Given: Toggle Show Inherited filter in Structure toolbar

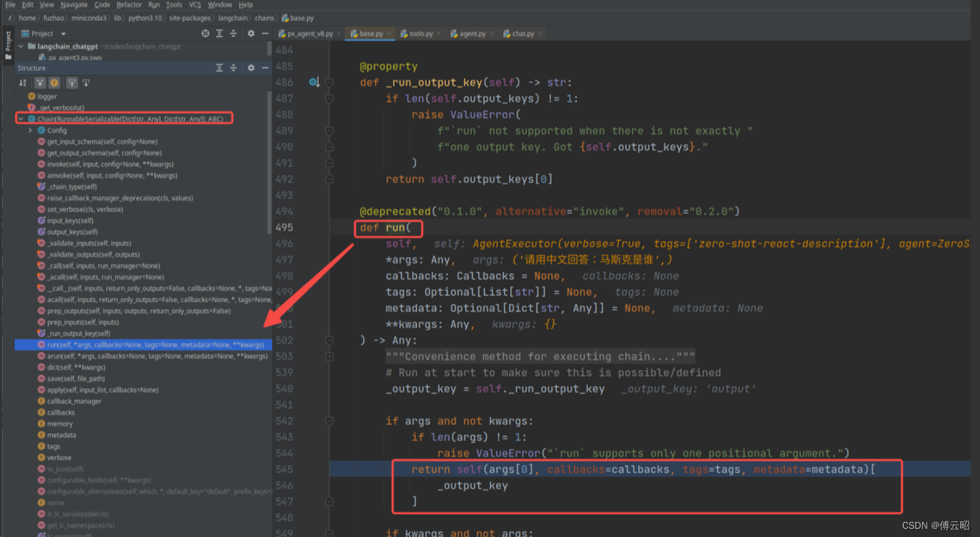Looking at the screenshot, I should pos(40,83).
